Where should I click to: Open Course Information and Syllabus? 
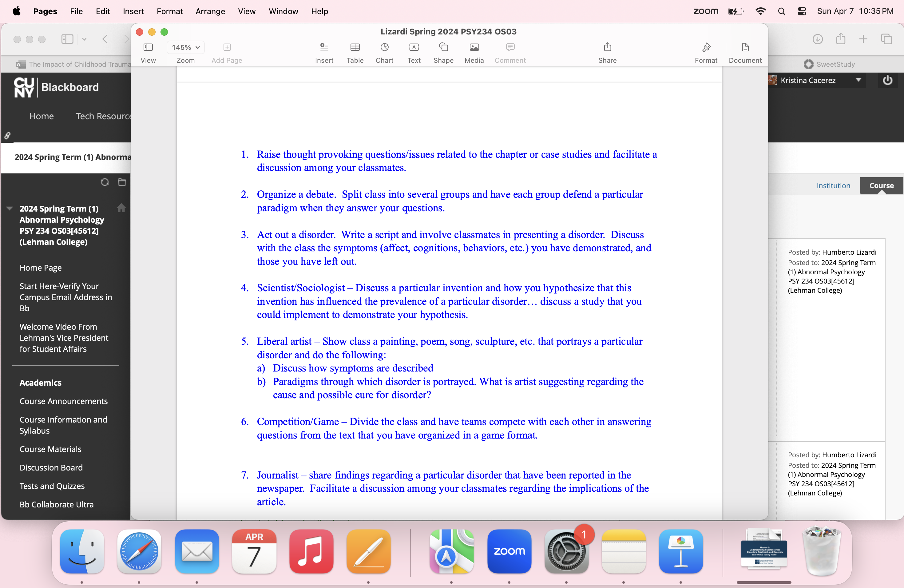[63, 425]
